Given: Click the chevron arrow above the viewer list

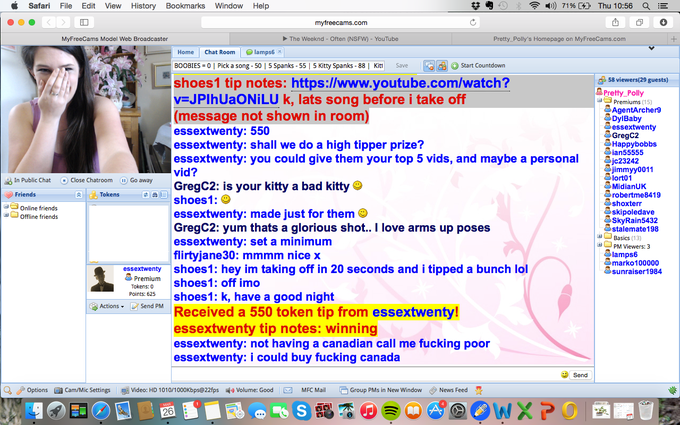Looking at the screenshot, I should [651, 48].
